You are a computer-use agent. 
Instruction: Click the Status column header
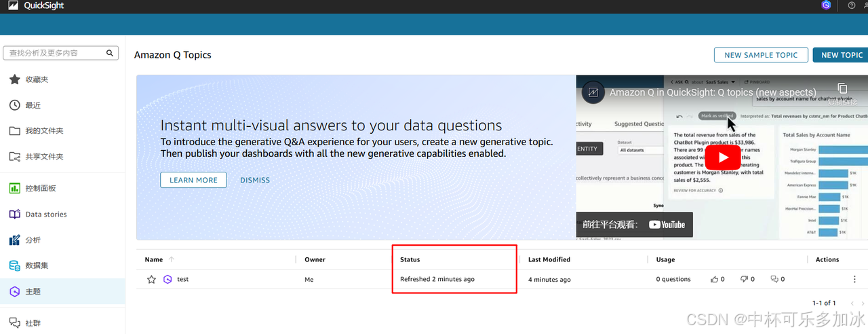tap(410, 259)
